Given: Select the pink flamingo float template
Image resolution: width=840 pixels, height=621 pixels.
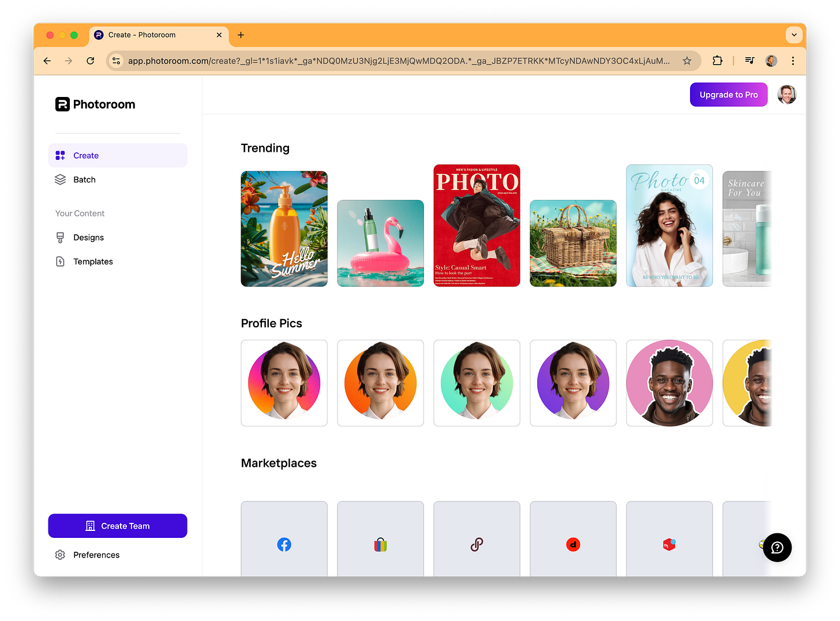Looking at the screenshot, I should pyautogui.click(x=380, y=243).
